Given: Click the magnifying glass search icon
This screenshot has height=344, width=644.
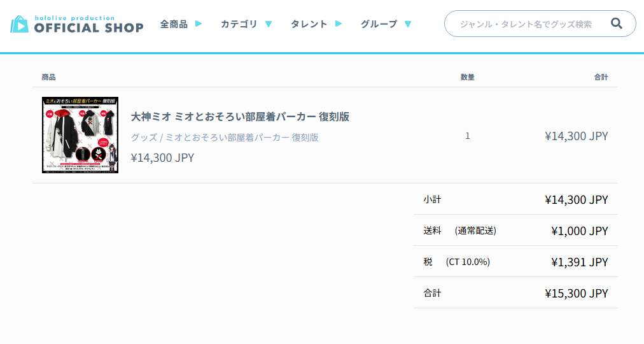Looking at the screenshot, I should [x=616, y=24].
